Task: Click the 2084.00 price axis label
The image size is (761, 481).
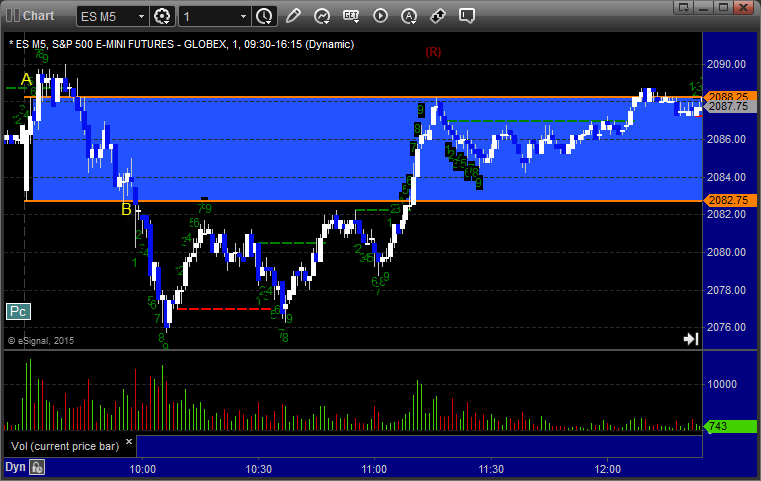Action: (x=727, y=177)
